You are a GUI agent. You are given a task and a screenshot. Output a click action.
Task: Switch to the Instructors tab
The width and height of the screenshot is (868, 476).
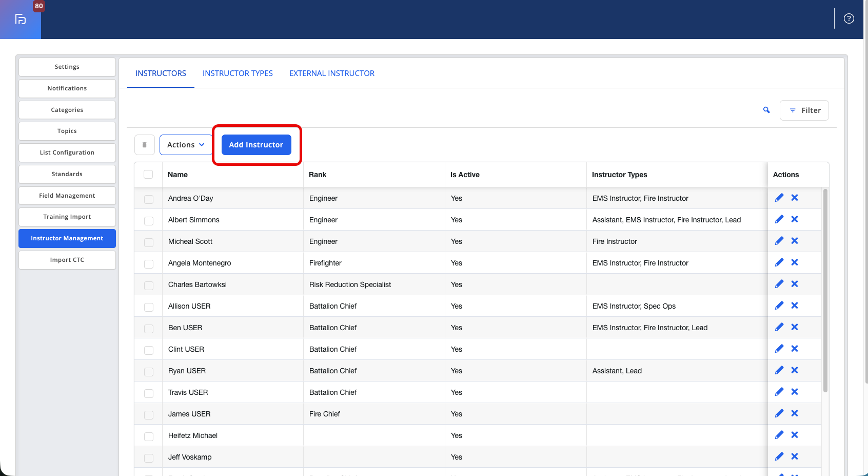click(x=161, y=73)
